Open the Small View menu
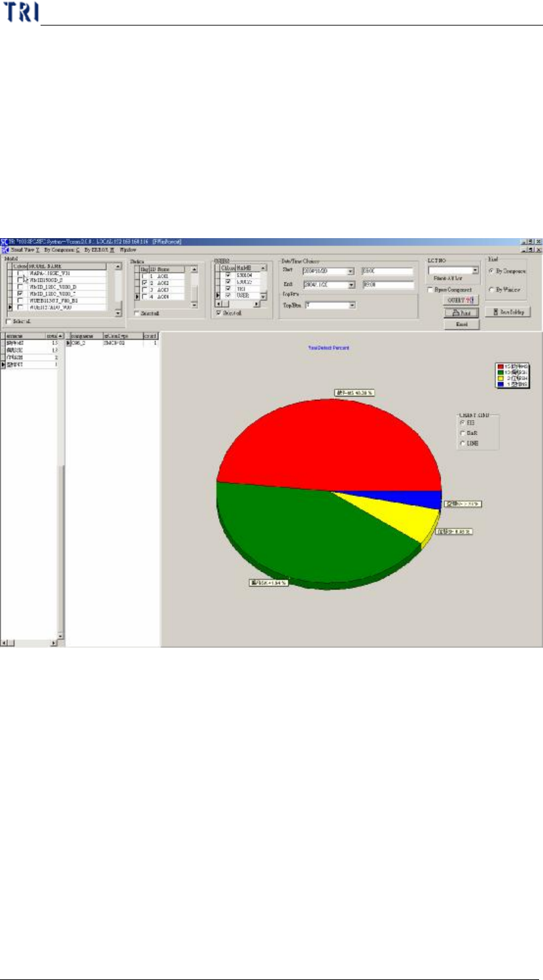This screenshot has height=980, width=543. coord(26,250)
